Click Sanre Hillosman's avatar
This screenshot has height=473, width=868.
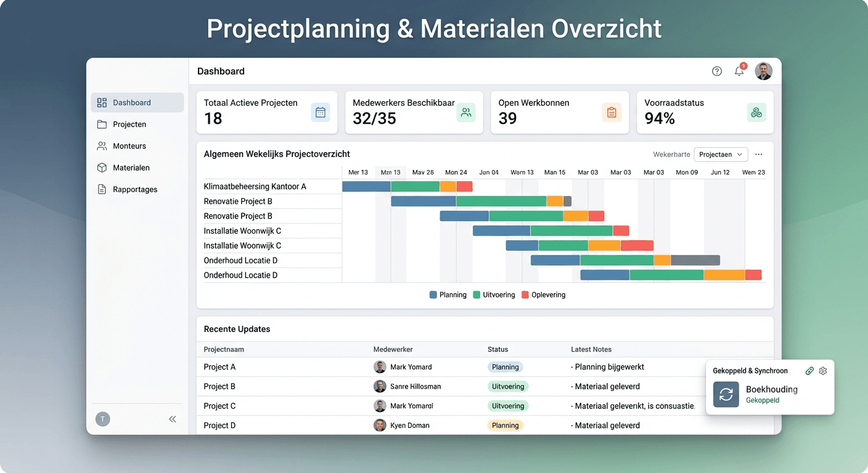tap(380, 387)
